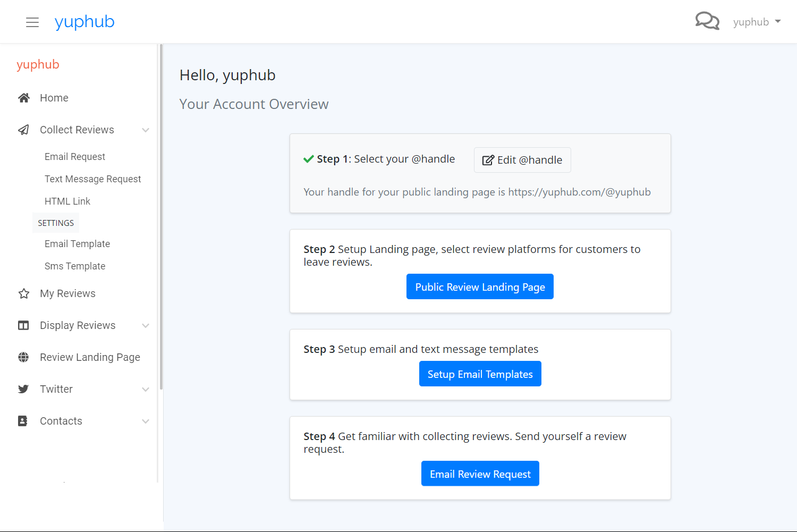Collapse the Collect Reviews chevron
The height and width of the screenshot is (532, 797).
[146, 130]
